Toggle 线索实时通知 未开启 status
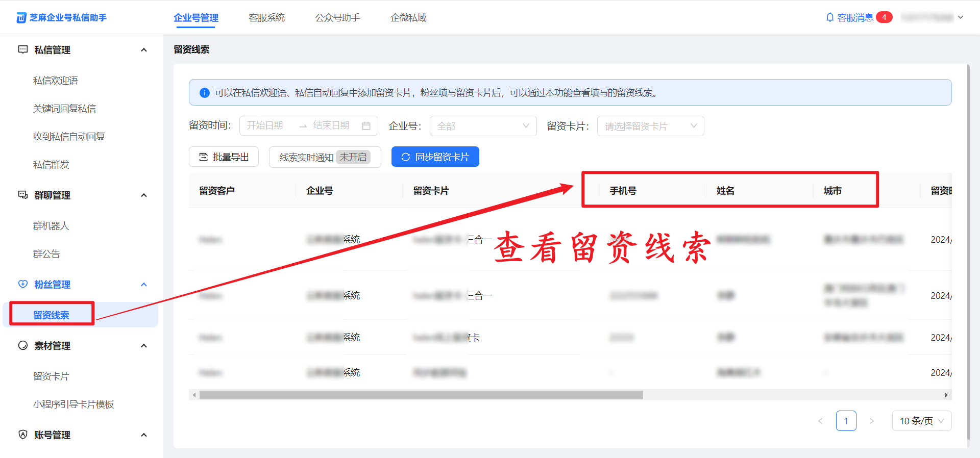This screenshot has height=458, width=980. (x=353, y=157)
